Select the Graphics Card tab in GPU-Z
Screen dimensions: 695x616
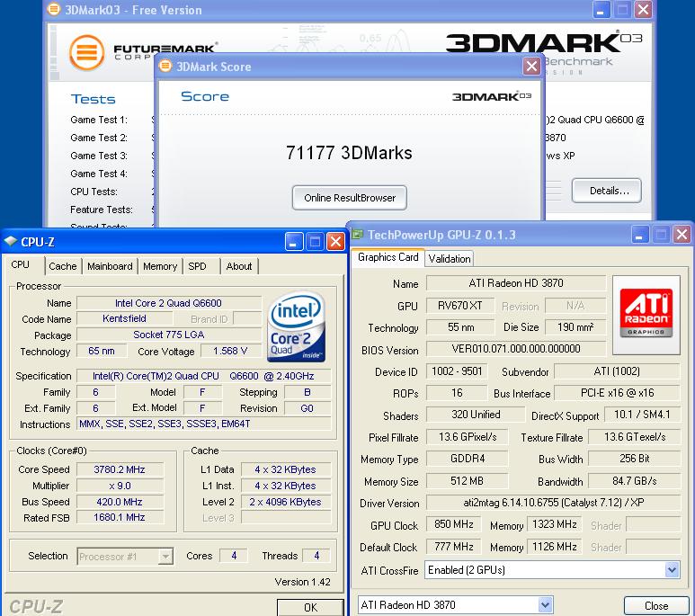[388, 257]
